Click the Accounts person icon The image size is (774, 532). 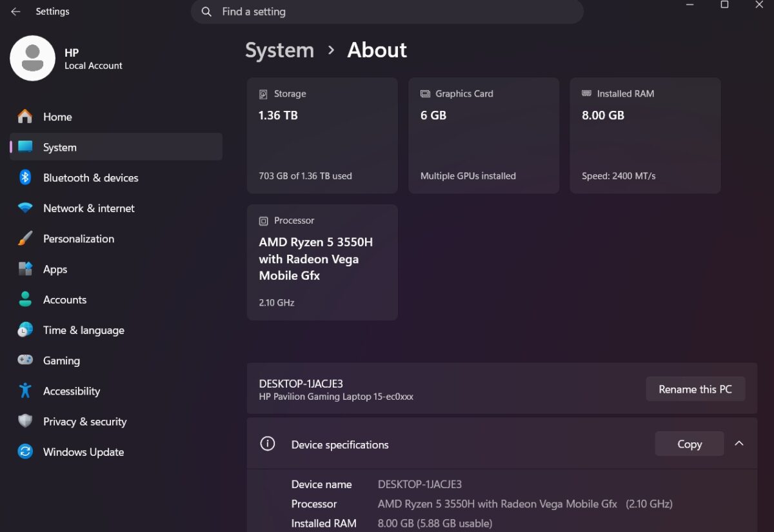25,299
